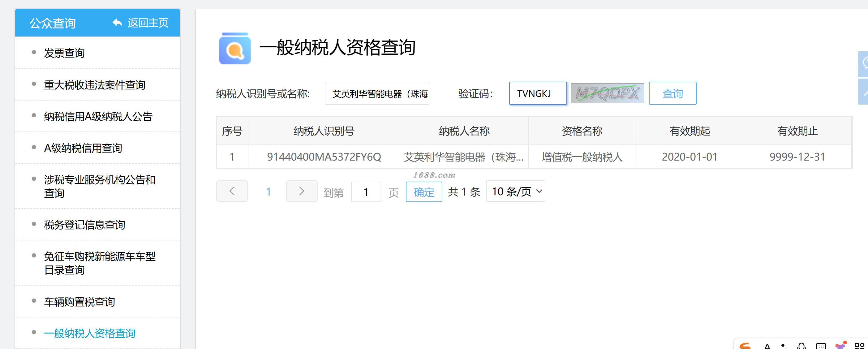Click the query page logo icon

tap(234, 49)
